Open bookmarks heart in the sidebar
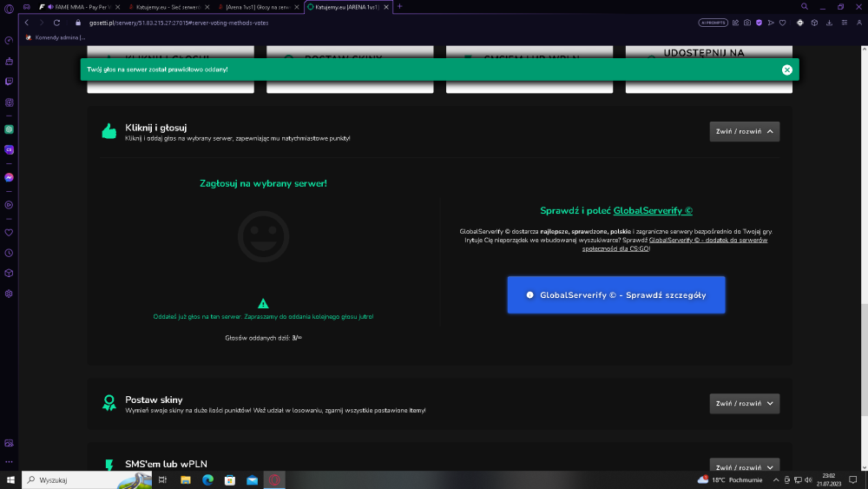Screen dimensions: 868x489 (x=9, y=233)
